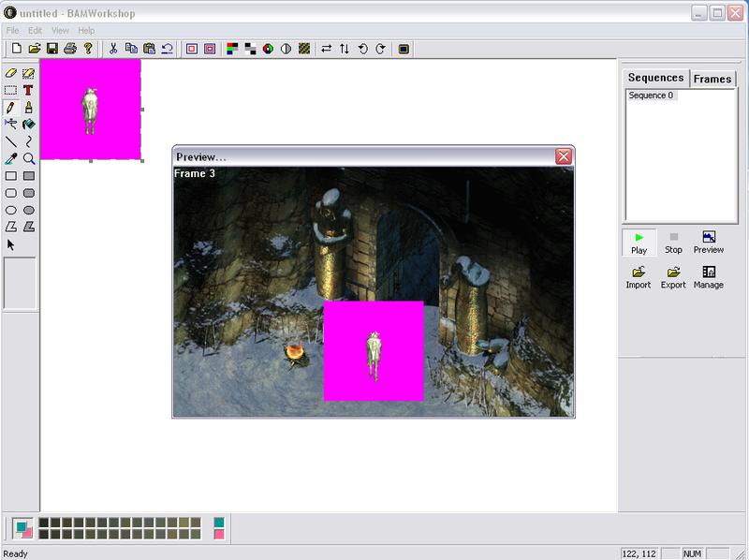
Task: Click the Manage button
Action: click(x=709, y=278)
